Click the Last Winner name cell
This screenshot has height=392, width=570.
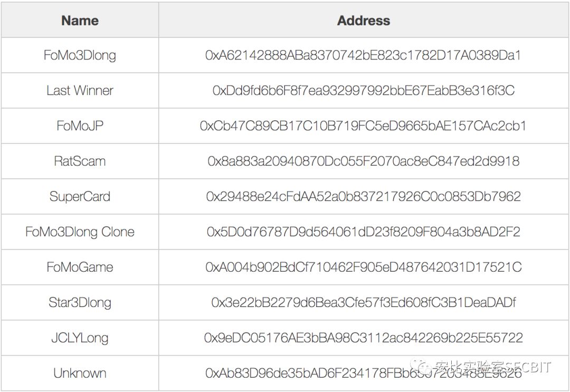click(80, 90)
